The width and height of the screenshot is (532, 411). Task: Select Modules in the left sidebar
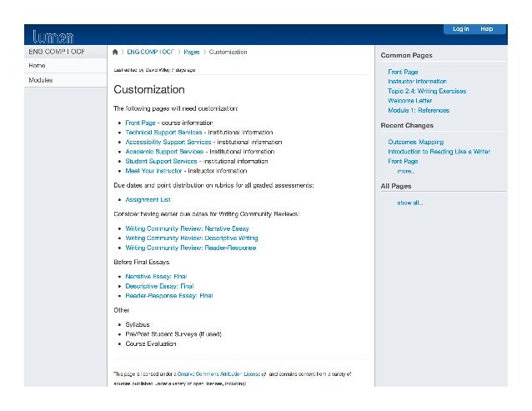(x=66, y=80)
